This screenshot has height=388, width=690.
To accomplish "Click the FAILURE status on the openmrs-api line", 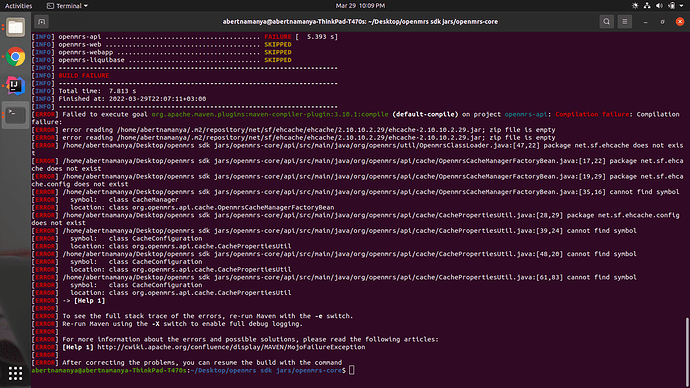I will [x=278, y=37].
